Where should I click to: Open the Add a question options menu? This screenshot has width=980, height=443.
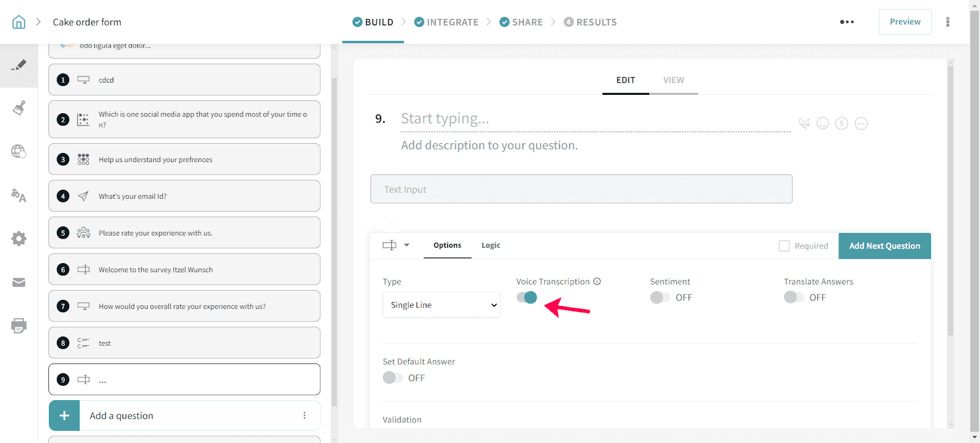(304, 415)
